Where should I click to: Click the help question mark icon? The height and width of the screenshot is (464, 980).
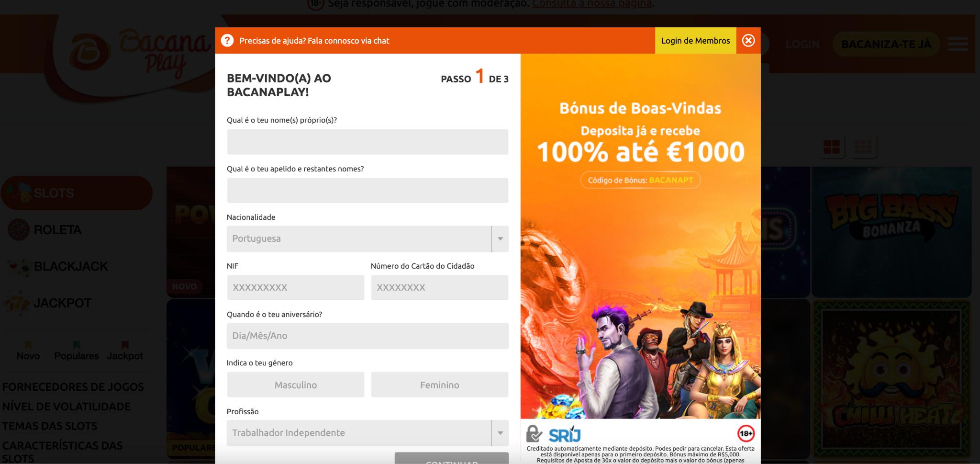(227, 41)
